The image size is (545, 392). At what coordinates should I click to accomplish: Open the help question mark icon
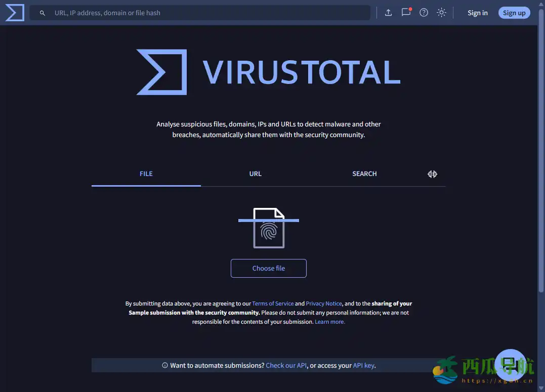(x=424, y=13)
